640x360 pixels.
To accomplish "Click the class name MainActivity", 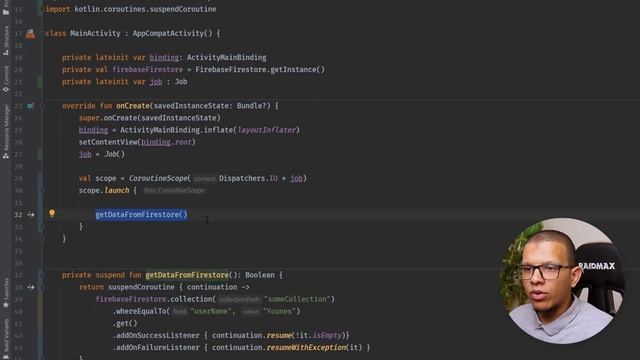I will click(95, 33).
